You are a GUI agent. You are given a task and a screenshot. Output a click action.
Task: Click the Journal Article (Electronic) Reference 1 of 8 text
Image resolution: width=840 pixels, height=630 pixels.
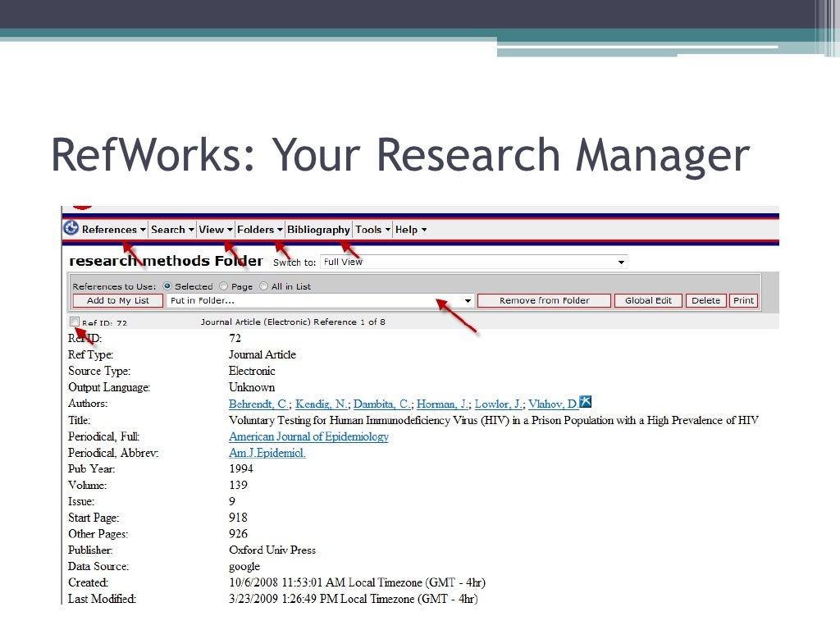293,322
